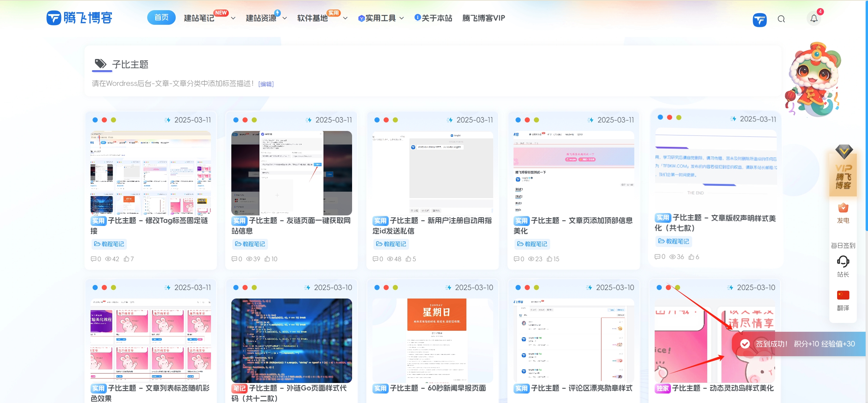The image size is (868, 403).
Task: Open article 新用户注册自动用指定id发送私信 title
Action: 432,226
